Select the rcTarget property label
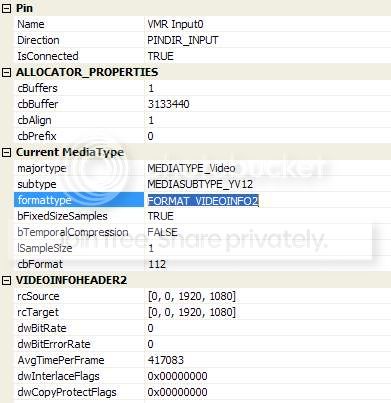 pyautogui.click(x=38, y=312)
